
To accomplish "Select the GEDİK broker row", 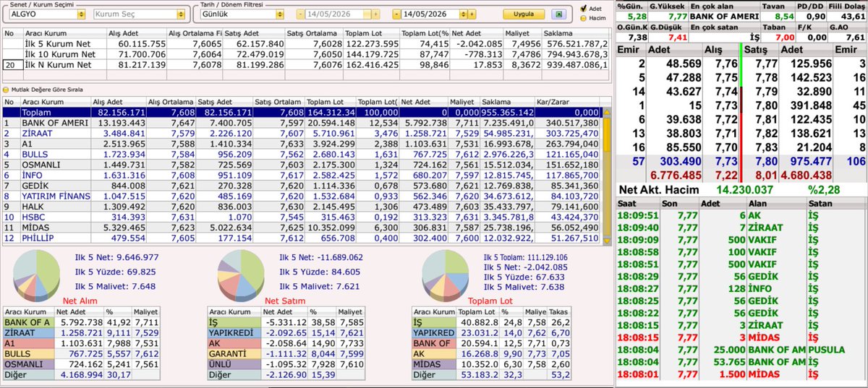I will pyautogui.click(x=302, y=185).
